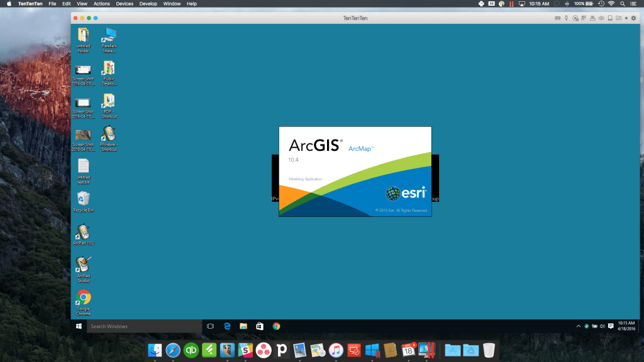Launch Microsoft Edge from the taskbar
The width and height of the screenshot is (644, 362).
(227, 326)
